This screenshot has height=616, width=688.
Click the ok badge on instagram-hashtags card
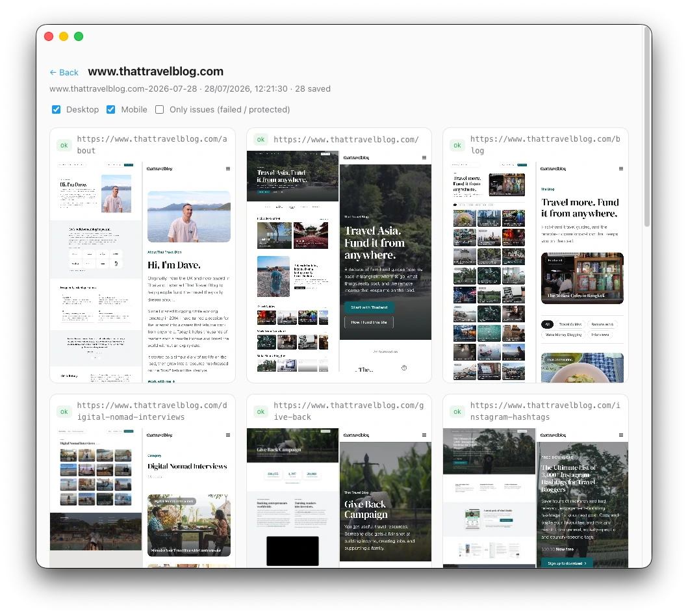[x=457, y=411]
